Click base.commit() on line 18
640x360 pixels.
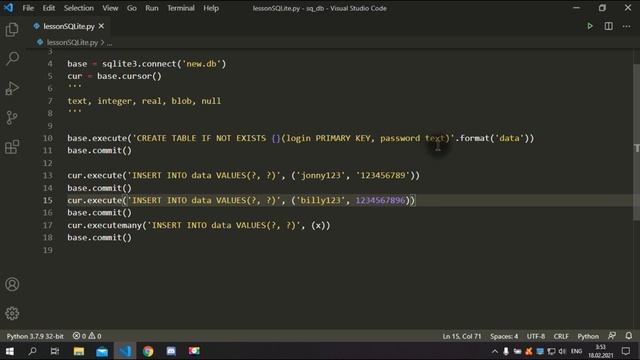100,238
